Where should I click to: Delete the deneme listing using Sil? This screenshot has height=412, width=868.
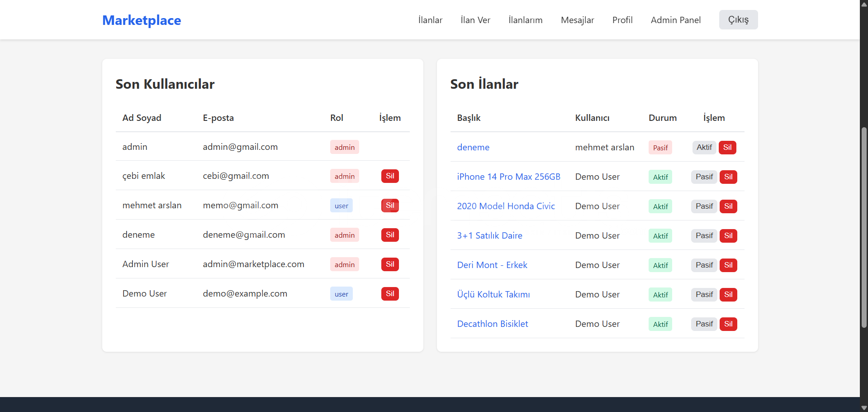click(x=727, y=148)
